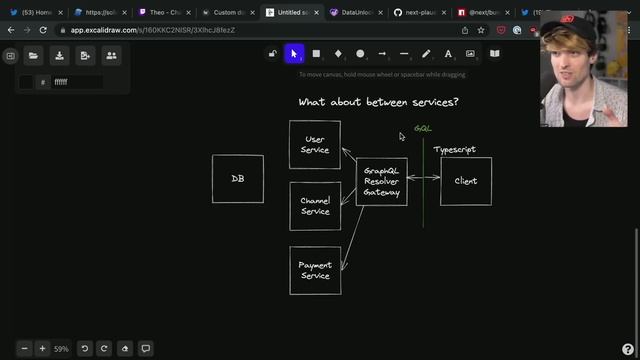
Task: Click the eraser icon in footer
Action: 125,349
